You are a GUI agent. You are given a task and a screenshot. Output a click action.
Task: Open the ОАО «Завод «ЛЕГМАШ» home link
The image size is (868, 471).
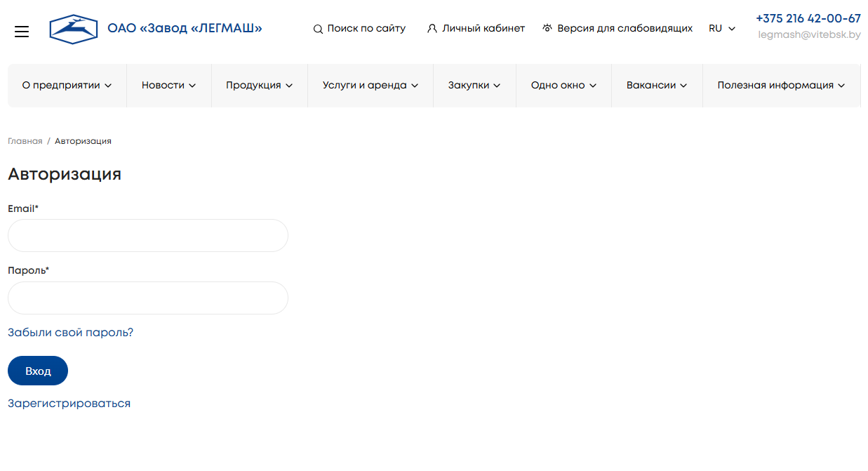tap(185, 29)
